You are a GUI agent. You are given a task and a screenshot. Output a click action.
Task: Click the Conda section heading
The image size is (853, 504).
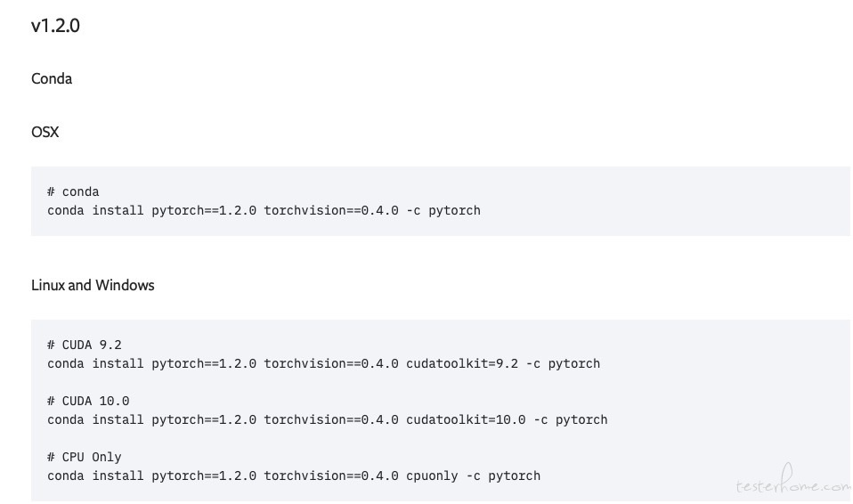(x=52, y=79)
